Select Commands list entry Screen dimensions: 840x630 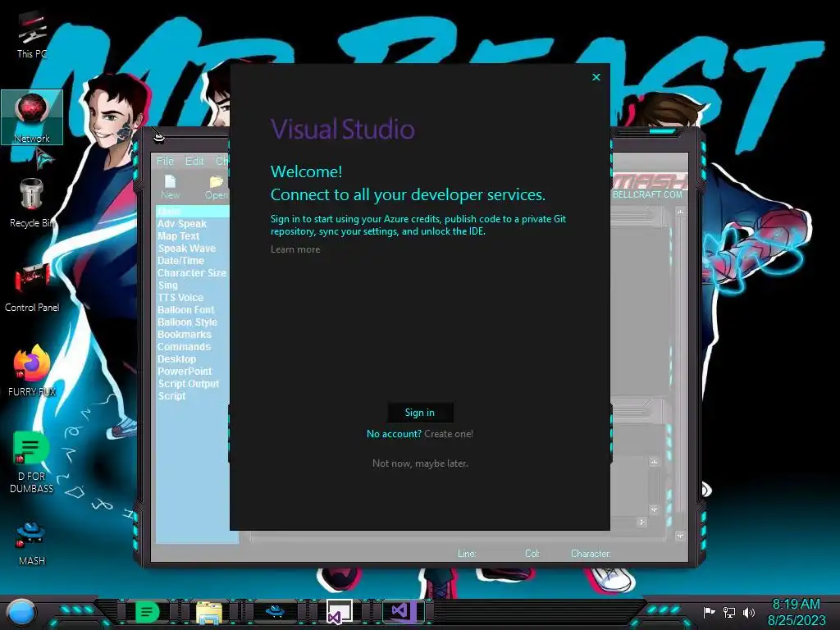tap(185, 347)
